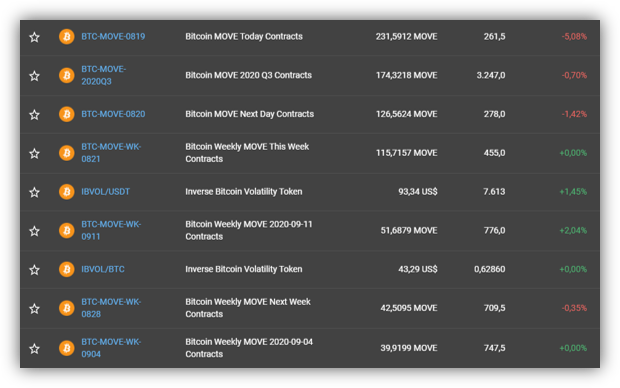The width and height of the screenshot is (620, 388).
Task: Click Bitcoin icon in BTC-MOVE-WK-0821 row
Action: (66, 153)
